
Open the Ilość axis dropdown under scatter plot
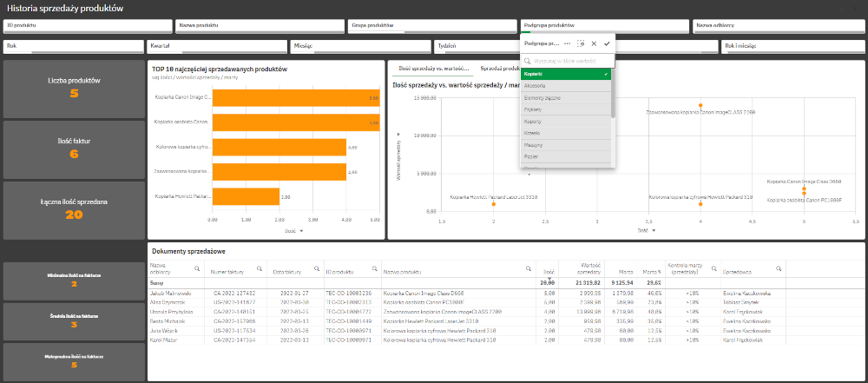click(x=647, y=230)
